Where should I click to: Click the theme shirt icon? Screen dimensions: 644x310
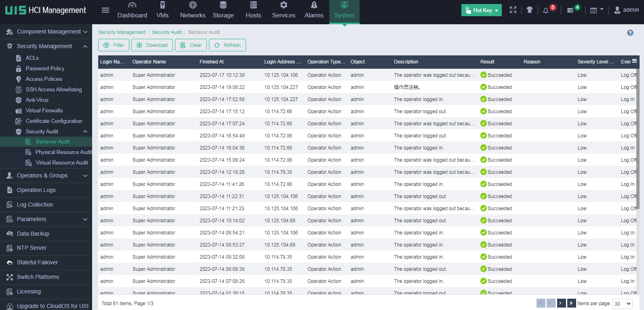coord(530,10)
